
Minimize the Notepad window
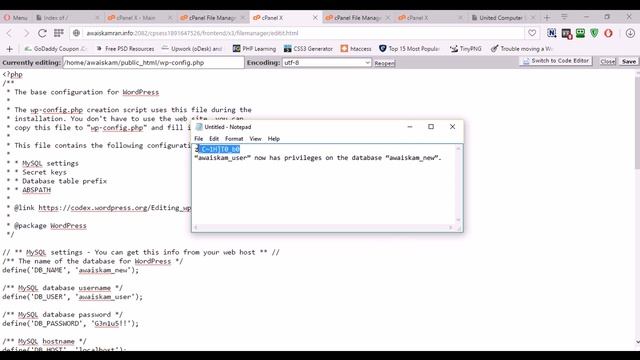tap(410, 127)
